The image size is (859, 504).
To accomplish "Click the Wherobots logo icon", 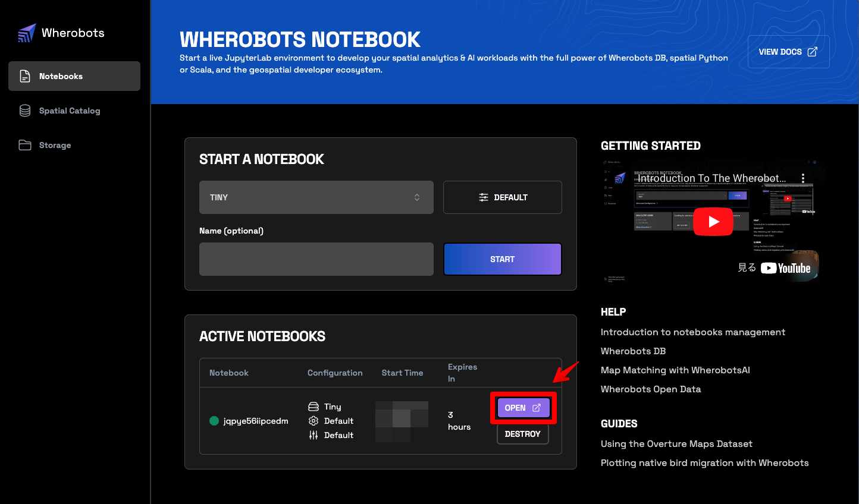I will pos(27,33).
